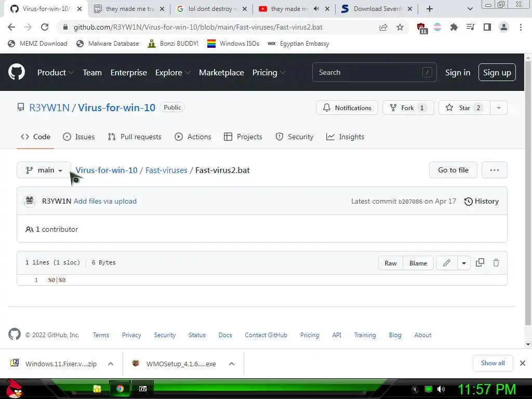Open File Explorer from the taskbar
Screen dimensions: 532x399
(x=97, y=389)
